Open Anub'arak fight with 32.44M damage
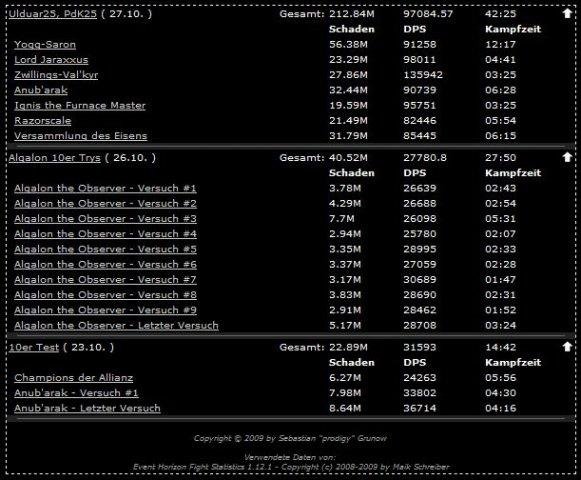 click(41, 90)
